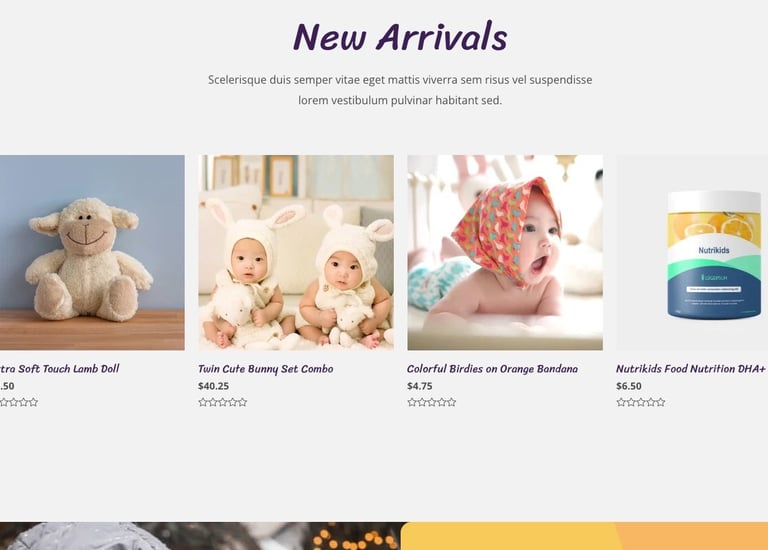This screenshot has width=768, height=550.
Task: Click the Colorful Birdies on Orange Bandana title
Action: 492,369
